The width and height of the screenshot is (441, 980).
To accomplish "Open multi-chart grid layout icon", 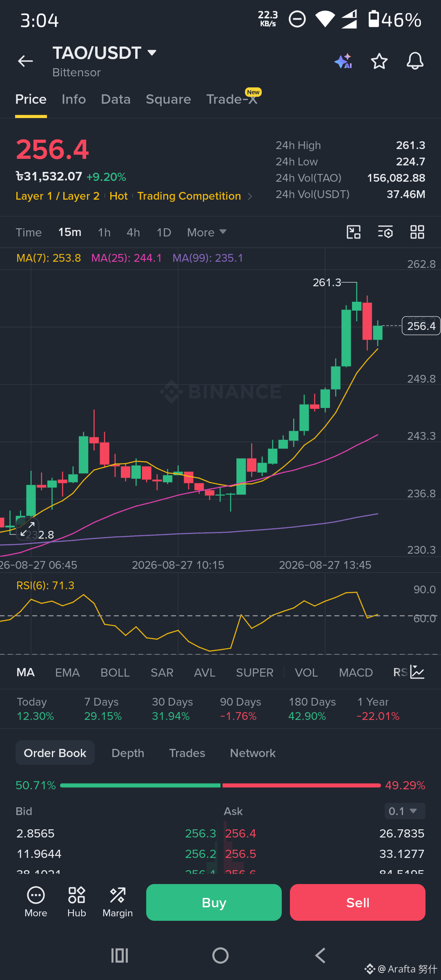I will 417,232.
